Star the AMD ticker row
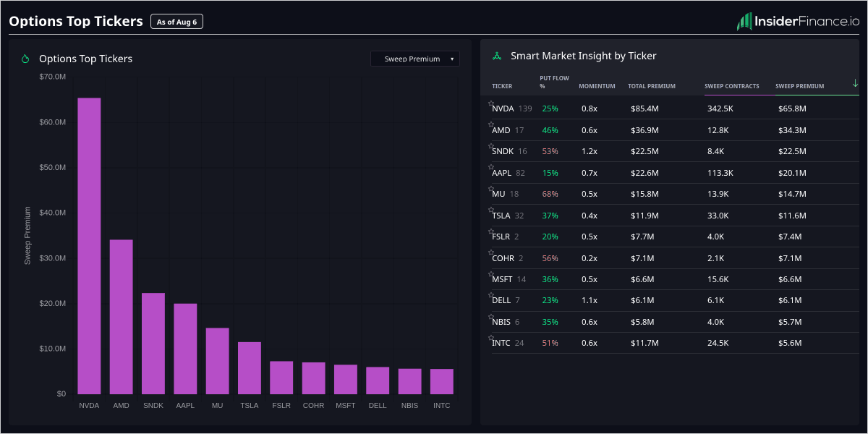This screenshot has width=868, height=434. coord(491,125)
